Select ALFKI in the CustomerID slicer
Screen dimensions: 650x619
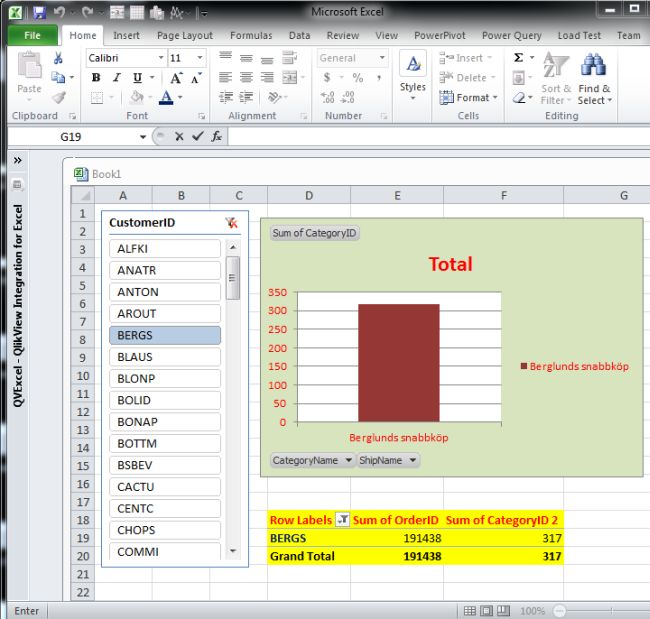165,249
